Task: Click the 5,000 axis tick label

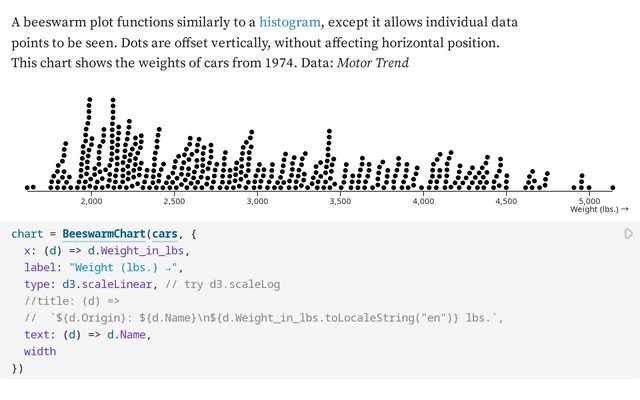Action: point(589,201)
